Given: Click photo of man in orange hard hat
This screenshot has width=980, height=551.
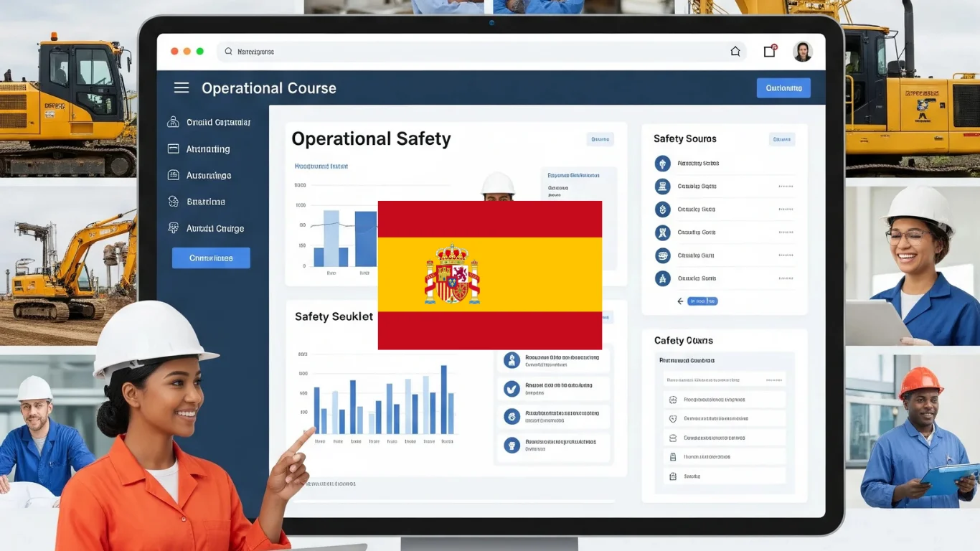Looking at the screenshot, I should [x=913, y=432].
